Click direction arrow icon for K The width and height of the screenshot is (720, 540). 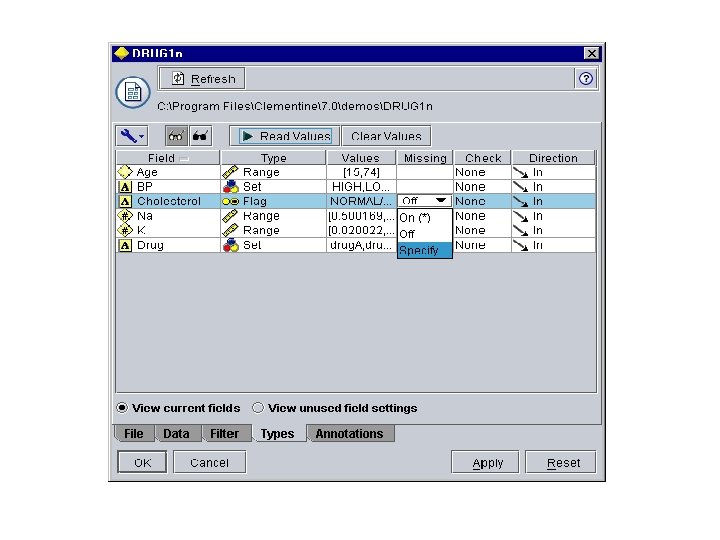point(521,231)
